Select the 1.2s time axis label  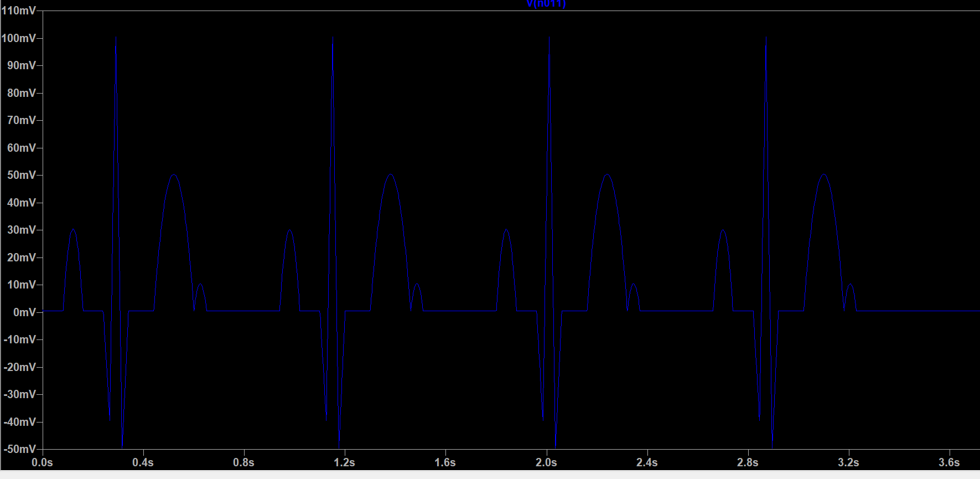pyautogui.click(x=345, y=462)
